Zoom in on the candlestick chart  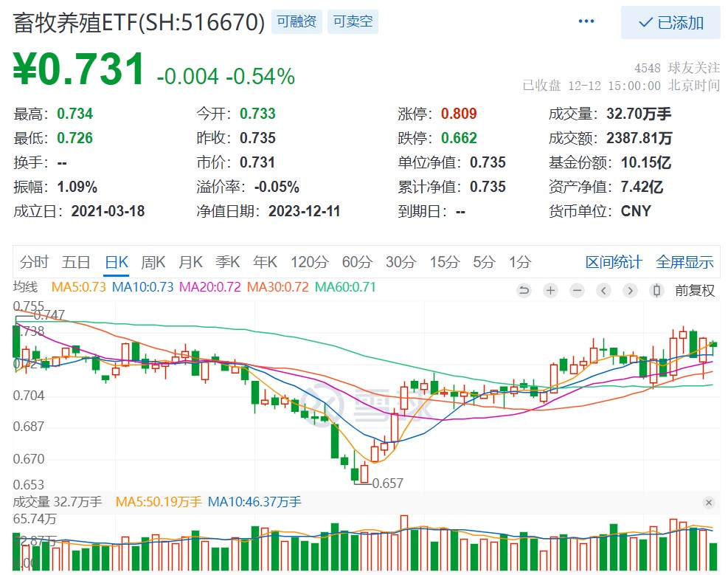tap(550, 291)
